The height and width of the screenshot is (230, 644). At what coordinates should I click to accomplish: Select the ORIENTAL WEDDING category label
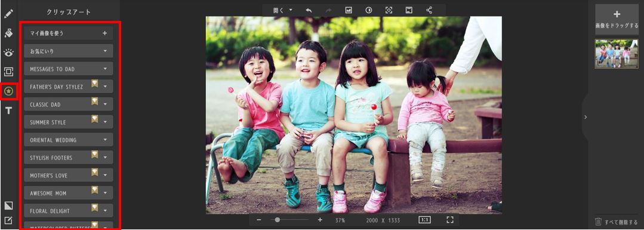[x=53, y=140]
